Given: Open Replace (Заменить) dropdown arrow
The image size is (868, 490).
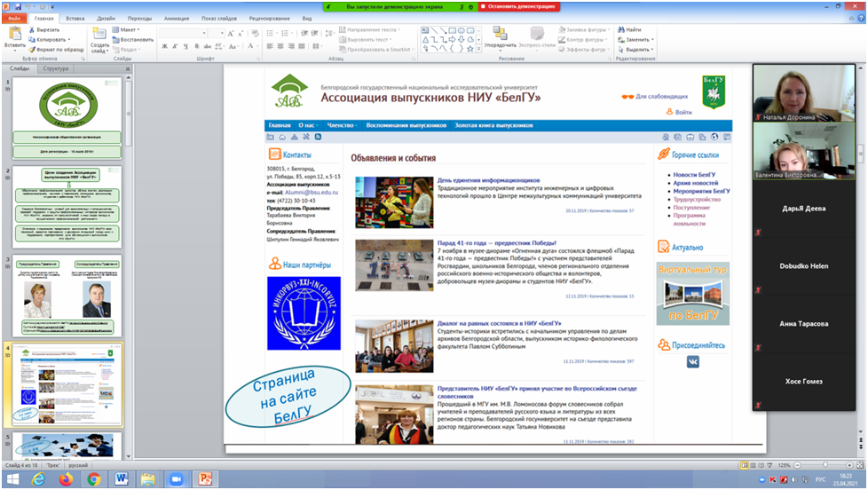Looking at the screenshot, I should point(653,40).
